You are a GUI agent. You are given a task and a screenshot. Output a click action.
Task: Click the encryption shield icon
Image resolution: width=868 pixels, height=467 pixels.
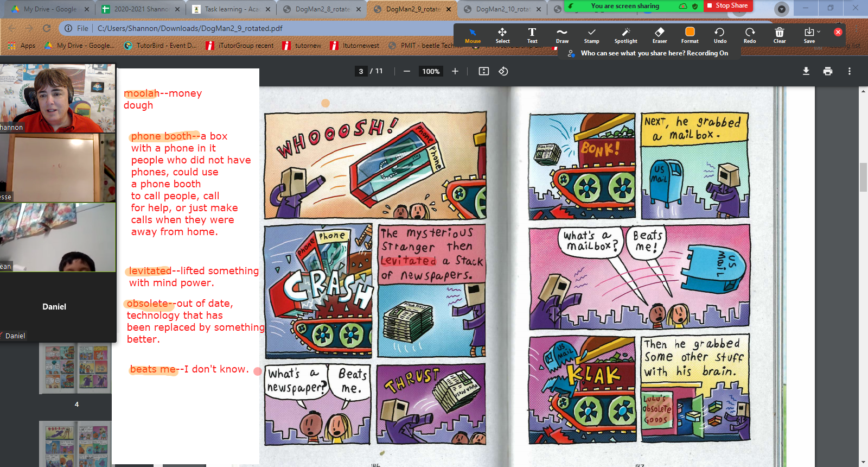point(695,6)
